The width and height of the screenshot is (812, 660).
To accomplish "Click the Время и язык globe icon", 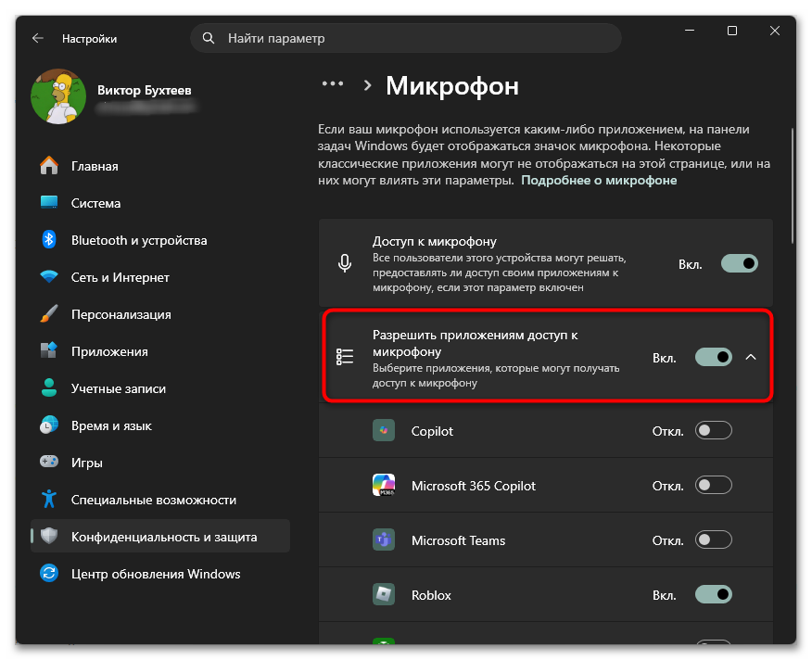I will click(49, 425).
